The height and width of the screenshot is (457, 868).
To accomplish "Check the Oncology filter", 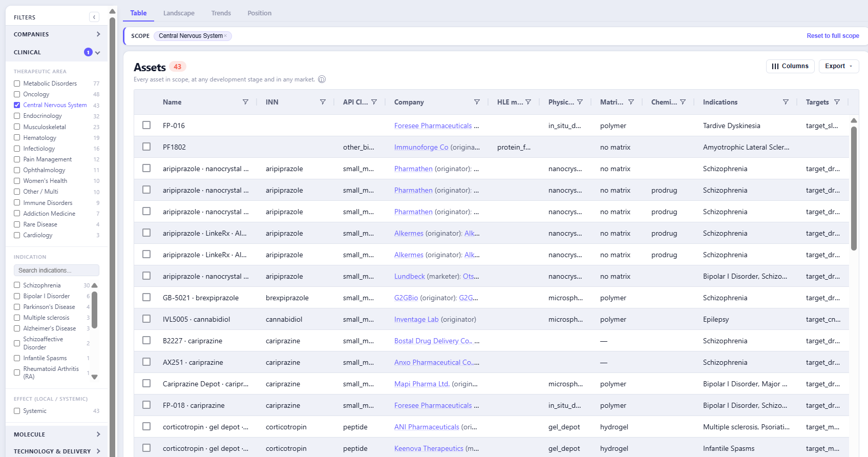I will tap(17, 94).
